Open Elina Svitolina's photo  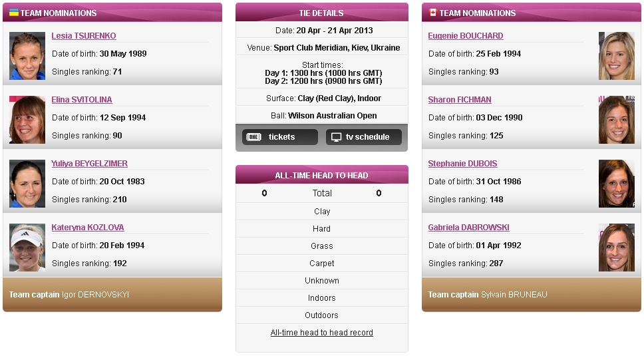point(27,120)
